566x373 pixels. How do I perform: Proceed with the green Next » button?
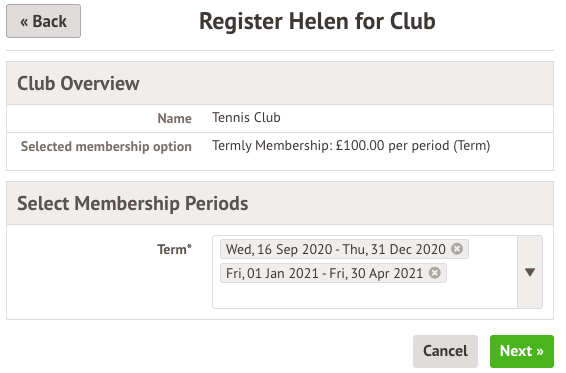coord(522,351)
